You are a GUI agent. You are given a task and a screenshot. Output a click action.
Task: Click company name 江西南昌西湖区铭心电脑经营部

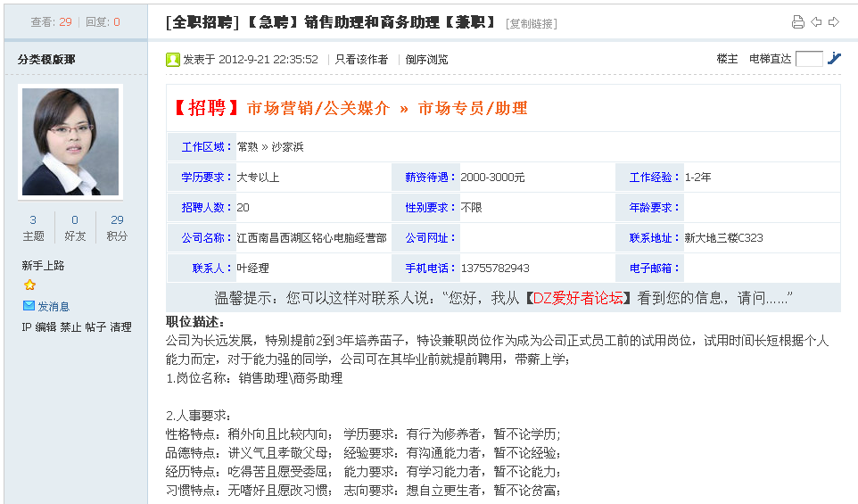(312, 238)
